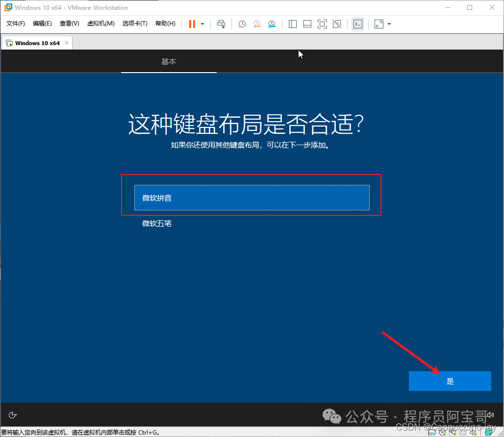This screenshot has width=504, height=437.
Task: Take a snapshot of the virtual machine
Action: (242, 24)
